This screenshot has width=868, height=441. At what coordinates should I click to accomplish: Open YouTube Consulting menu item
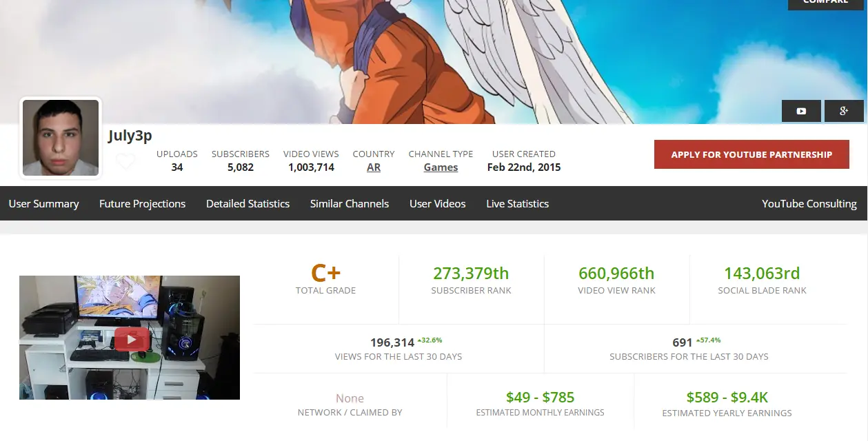[809, 203]
